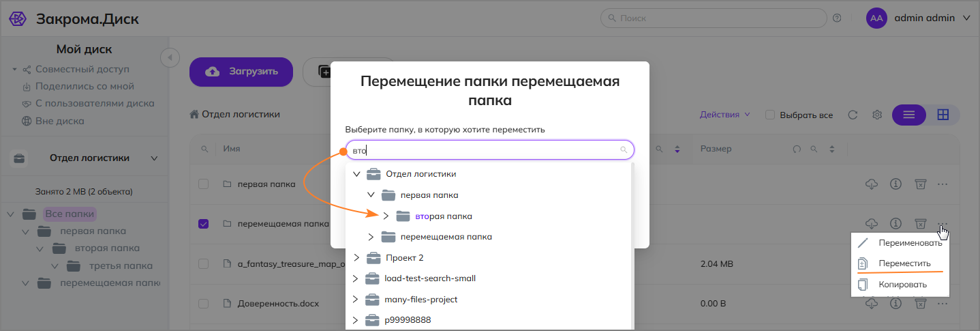Open the Действия dropdown
The width and height of the screenshot is (980, 331).
(724, 115)
